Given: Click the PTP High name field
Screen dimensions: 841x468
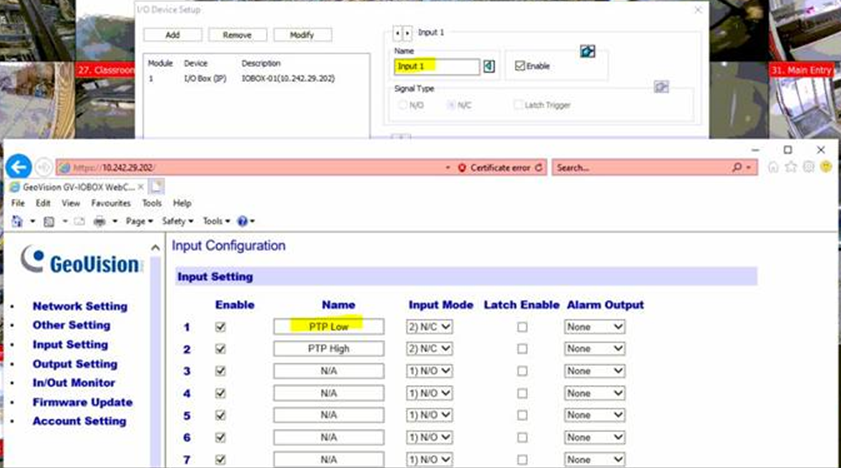Looking at the screenshot, I should click(x=328, y=348).
